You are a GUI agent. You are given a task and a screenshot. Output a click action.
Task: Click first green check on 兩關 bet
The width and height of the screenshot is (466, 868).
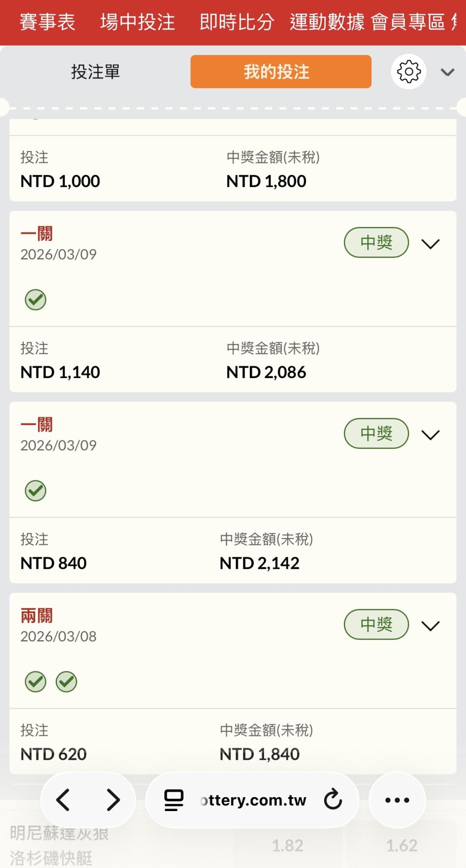[35, 682]
